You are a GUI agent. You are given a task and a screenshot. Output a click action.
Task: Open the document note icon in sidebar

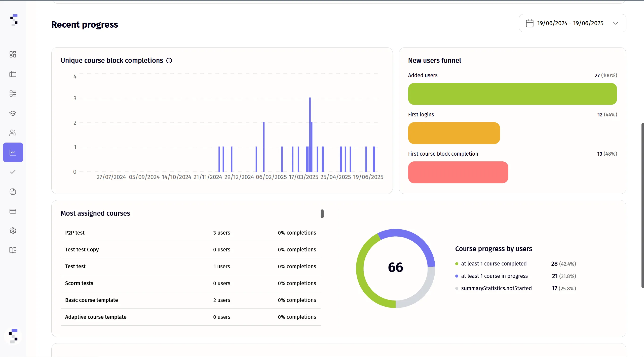[x=13, y=192]
